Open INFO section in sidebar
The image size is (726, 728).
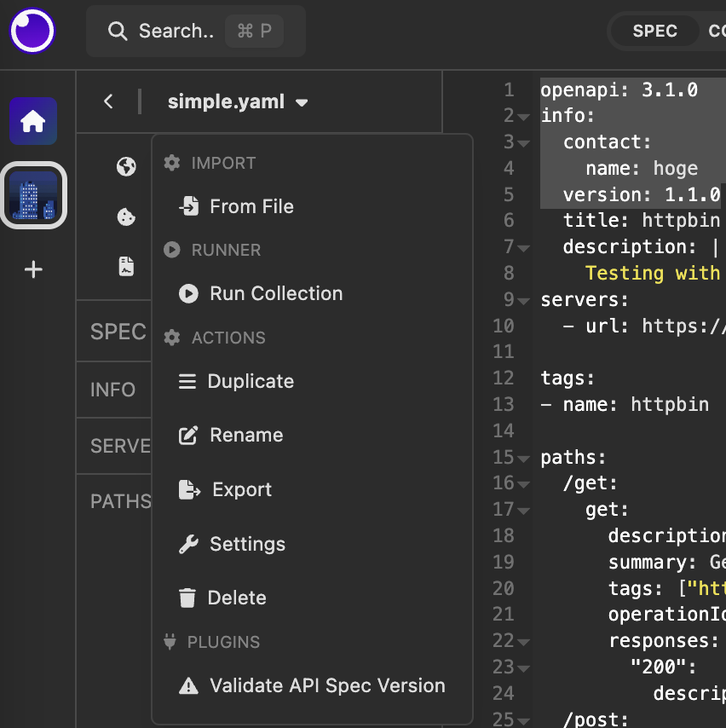point(114,390)
